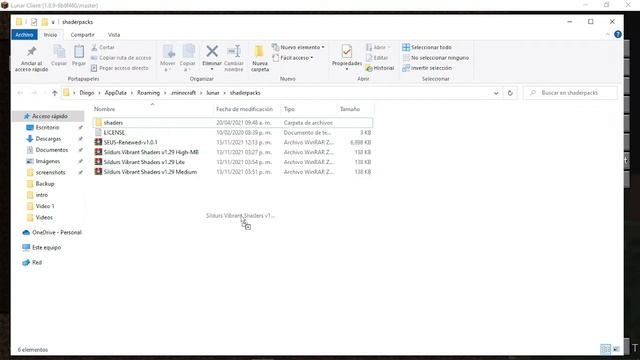This screenshot has height=360, width=640.
Task: Collapse the ribbon with the chevron
Action: [x=607, y=35]
